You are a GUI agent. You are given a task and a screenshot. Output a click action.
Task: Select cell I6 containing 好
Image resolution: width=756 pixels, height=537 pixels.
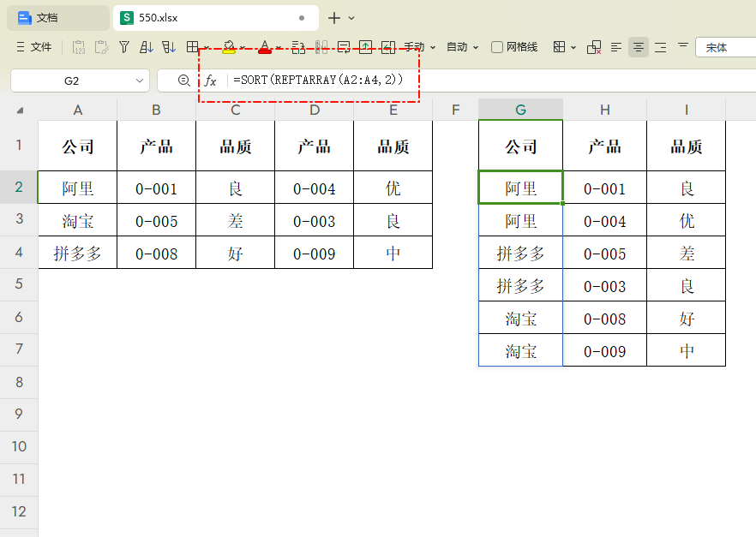686,318
